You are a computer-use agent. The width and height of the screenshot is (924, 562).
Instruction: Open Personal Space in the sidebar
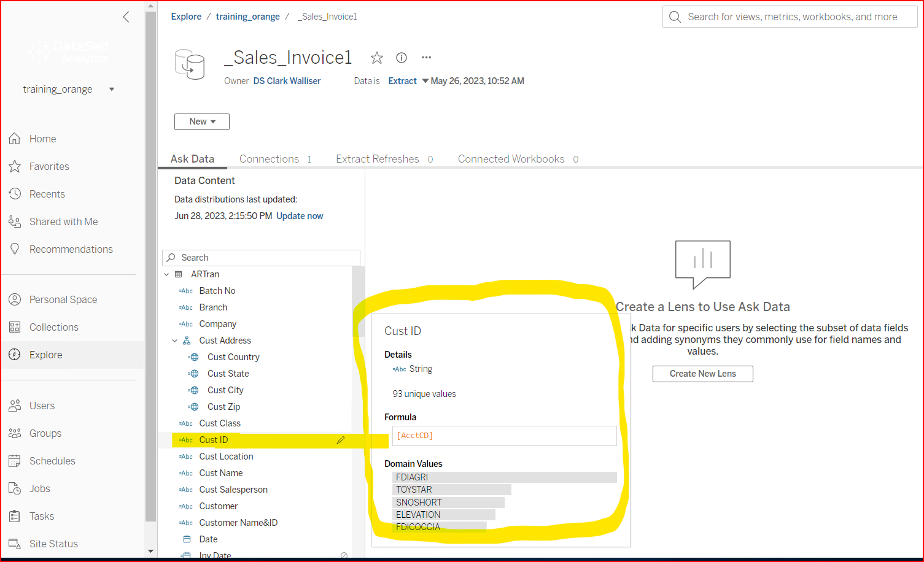(63, 299)
